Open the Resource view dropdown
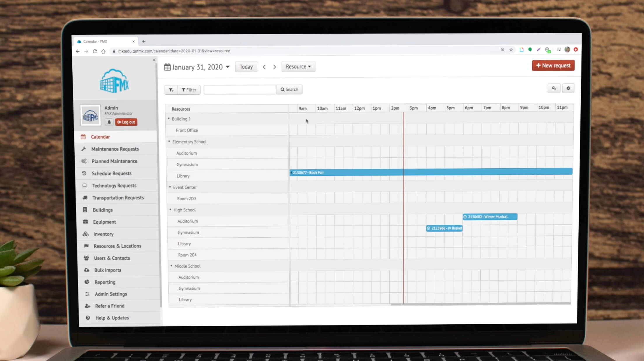The height and width of the screenshot is (361, 644). point(298,66)
